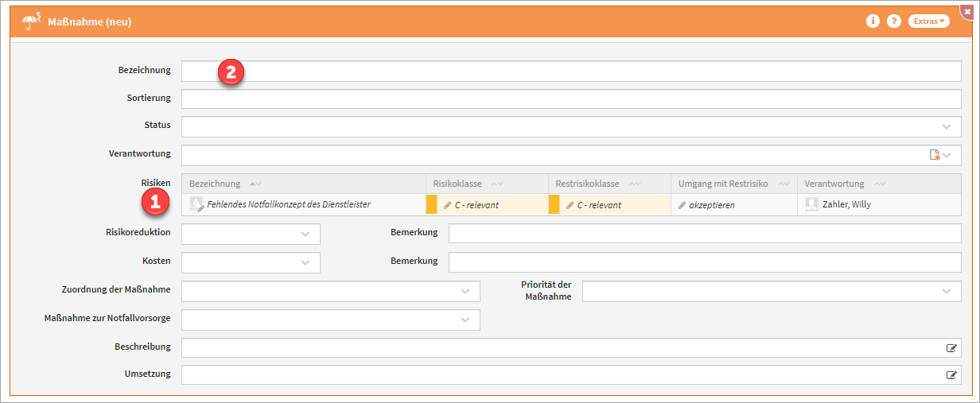Click the yellow Risikoklasse color indicator
The image size is (980, 403).
(x=432, y=204)
